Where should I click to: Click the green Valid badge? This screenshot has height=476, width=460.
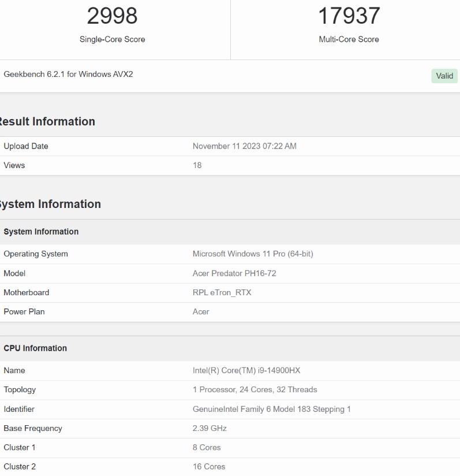[x=444, y=76]
